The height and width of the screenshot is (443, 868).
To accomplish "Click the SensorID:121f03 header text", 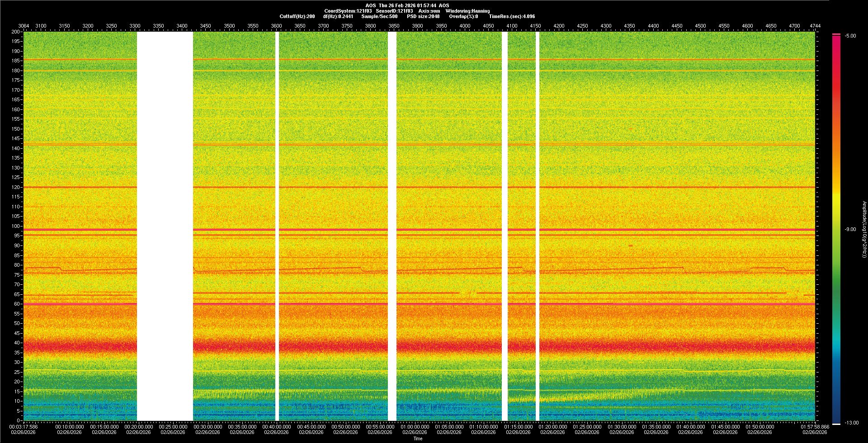I will 394,11.
